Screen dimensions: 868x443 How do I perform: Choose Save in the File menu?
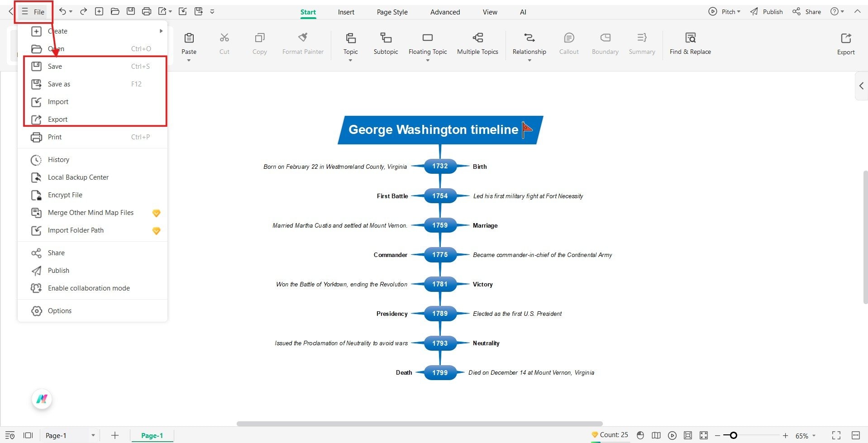coord(92,67)
